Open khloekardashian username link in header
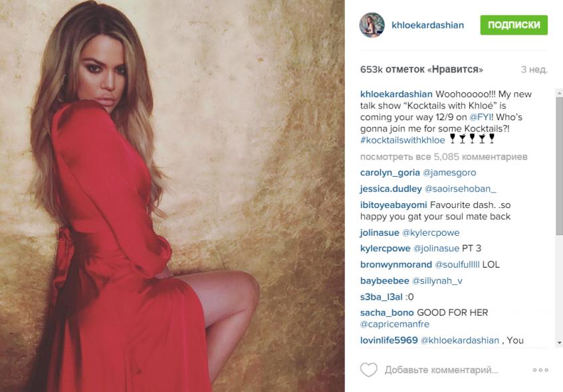Screen dimensions: 563x392 [427, 25]
